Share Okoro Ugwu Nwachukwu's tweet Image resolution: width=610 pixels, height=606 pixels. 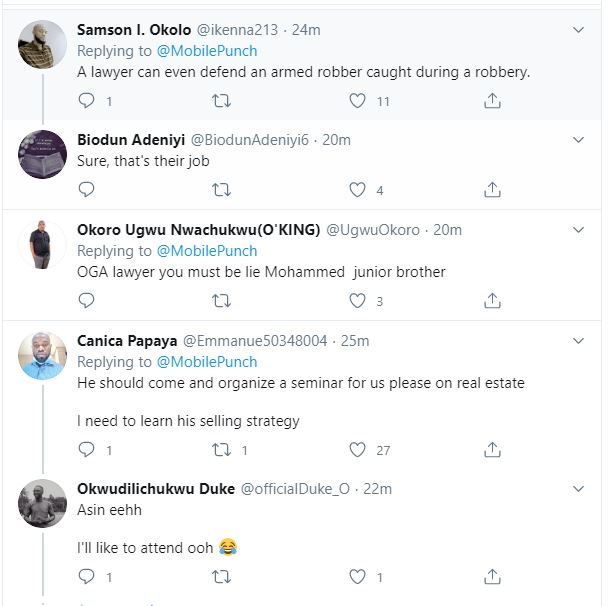[x=492, y=300]
